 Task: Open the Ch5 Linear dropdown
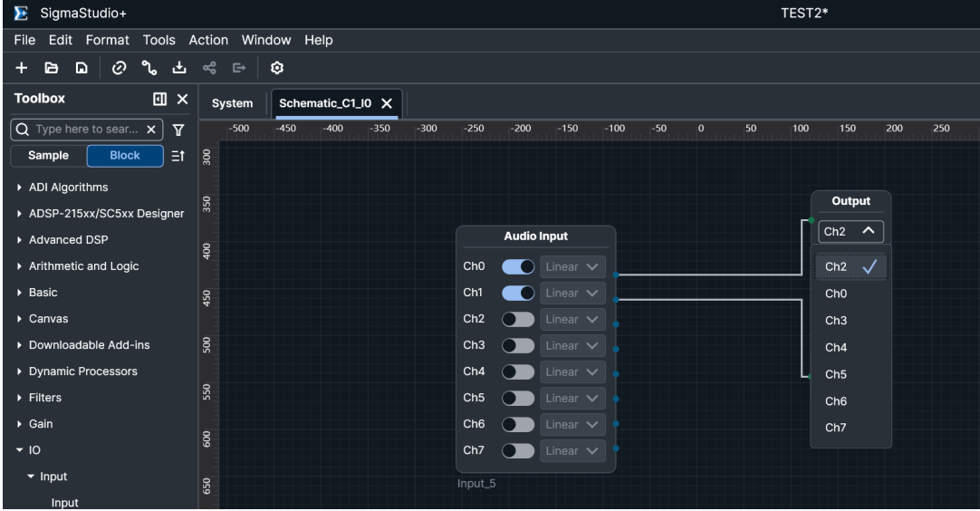click(x=572, y=399)
